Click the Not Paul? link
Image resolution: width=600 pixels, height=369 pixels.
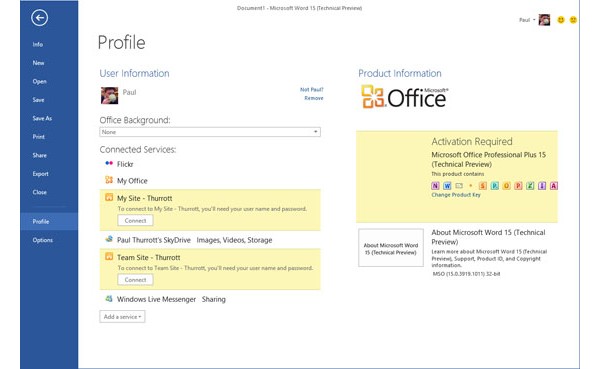point(311,90)
